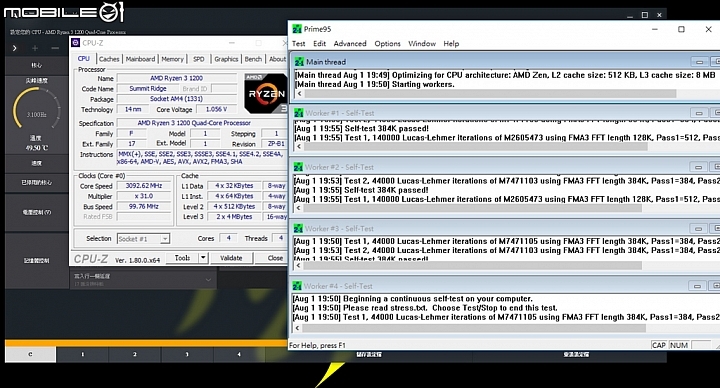Select profile tab 1 in Ryzen Master

pos(83,354)
